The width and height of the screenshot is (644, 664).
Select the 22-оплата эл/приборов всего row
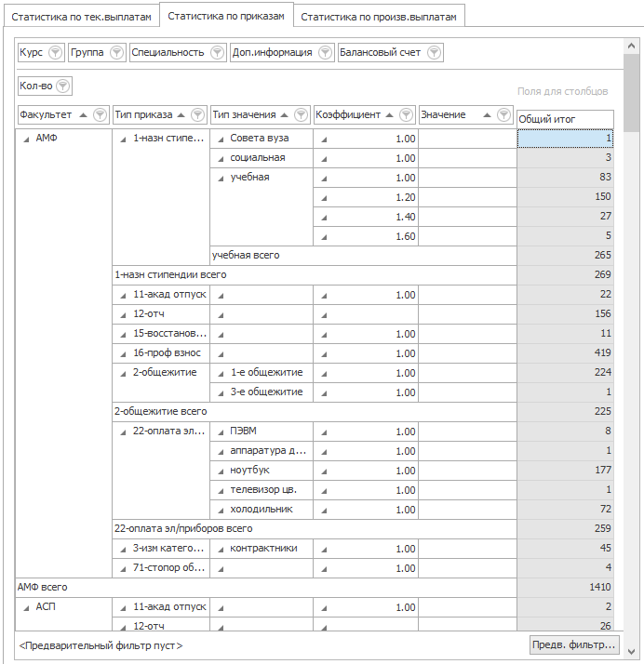pyautogui.click(x=315, y=528)
